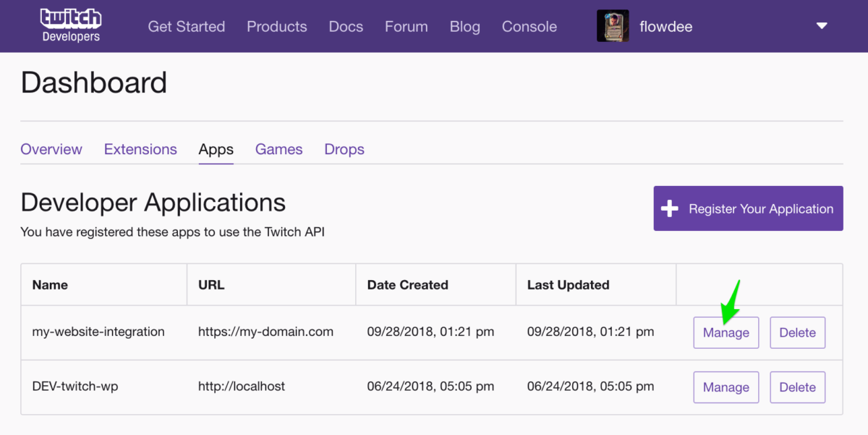
Task: Switch to the Overview tab
Action: point(51,149)
